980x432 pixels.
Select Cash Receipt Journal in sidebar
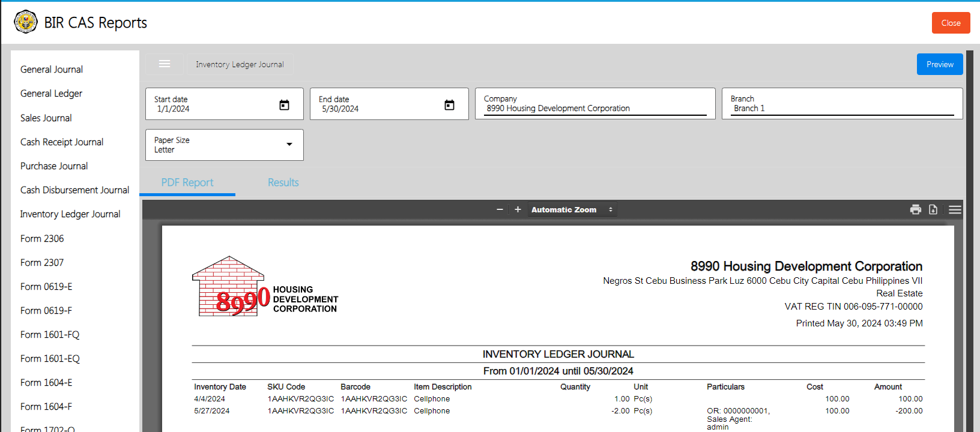(62, 142)
